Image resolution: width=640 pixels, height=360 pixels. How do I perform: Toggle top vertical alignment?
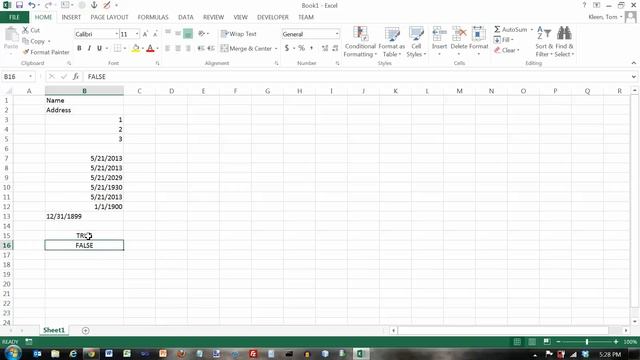(x=168, y=34)
